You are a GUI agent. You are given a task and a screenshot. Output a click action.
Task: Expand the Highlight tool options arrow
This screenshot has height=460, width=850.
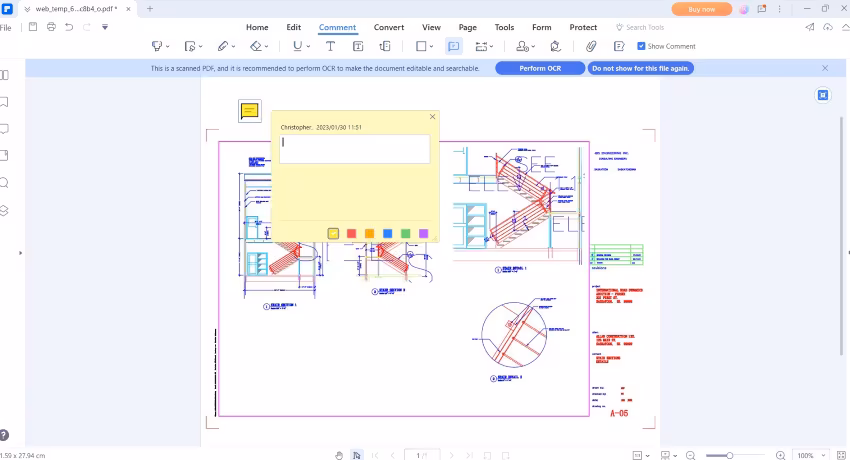(x=168, y=47)
